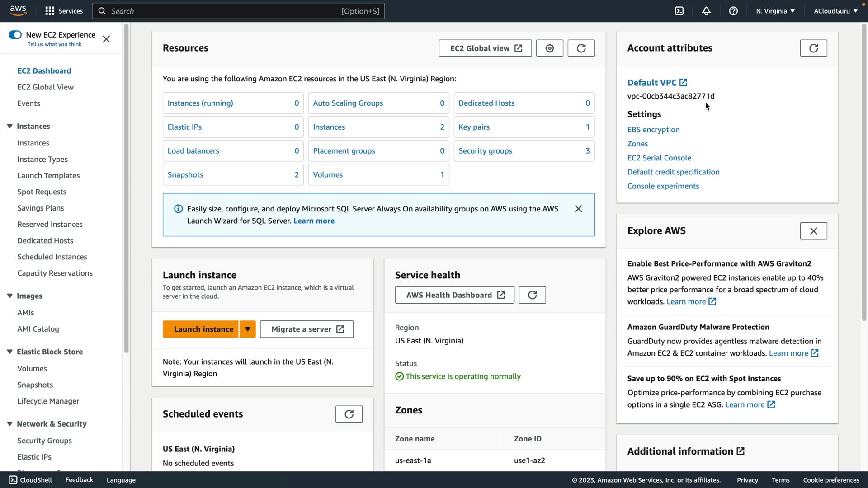Click the help question mark icon

point(733,11)
